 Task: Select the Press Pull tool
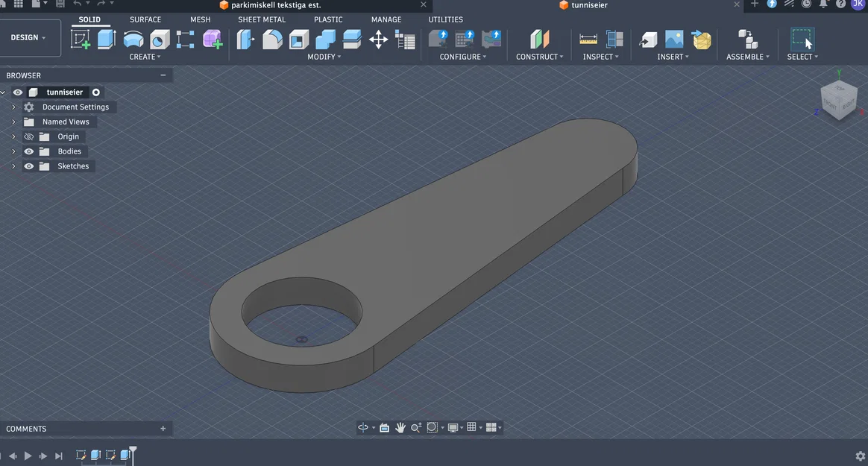[x=246, y=40]
